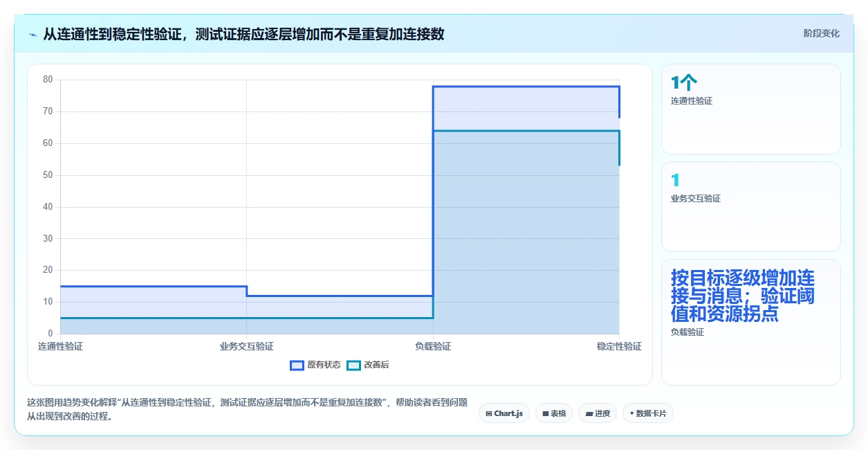Click the 连通性验证 x-axis label
Image resolution: width=868 pixels, height=450 pixels.
[x=60, y=346]
